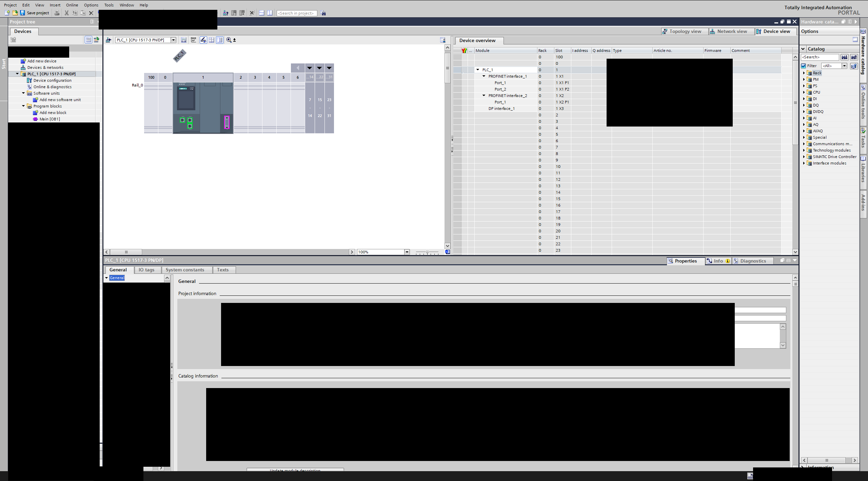868x481 pixels.
Task: Open the PLC_1 device selector dropdown
Action: pos(173,40)
